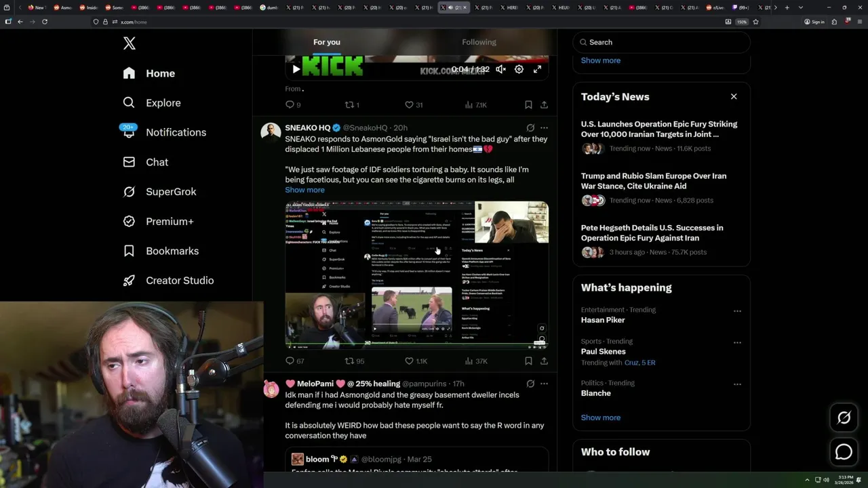Image resolution: width=868 pixels, height=488 pixels.
Task: Like the post with 31 likes
Action: tap(413, 105)
